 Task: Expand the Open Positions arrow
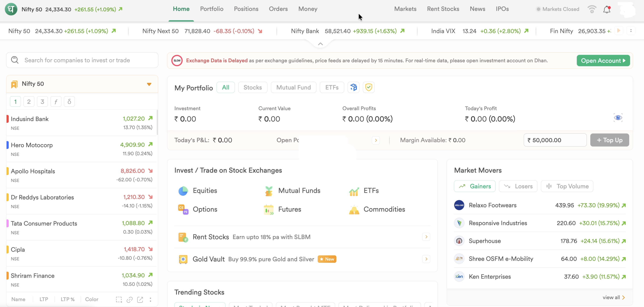[x=376, y=140]
